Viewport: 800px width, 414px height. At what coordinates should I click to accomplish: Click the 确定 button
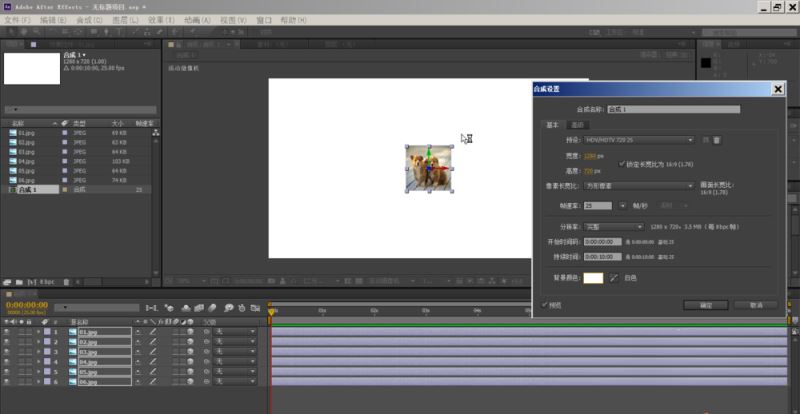[x=706, y=305]
